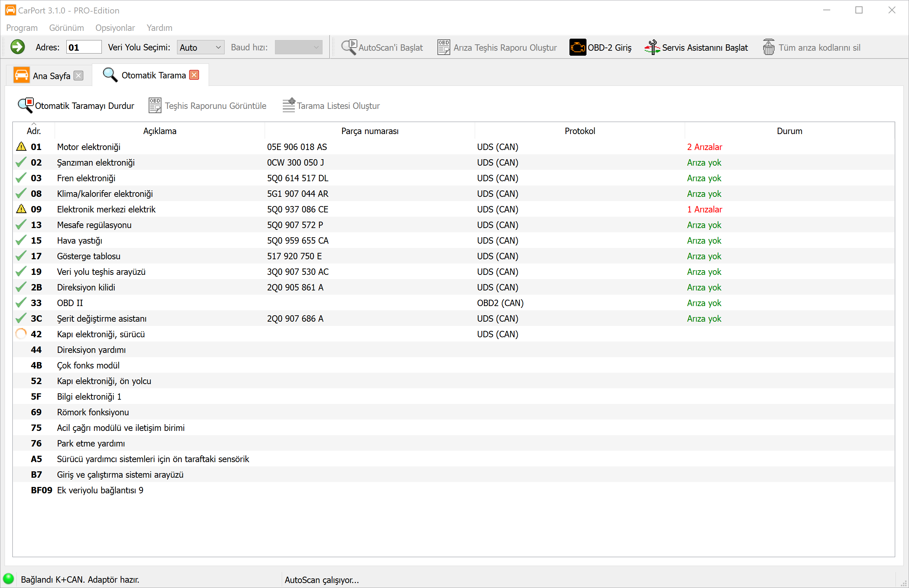Click Tüm arıza kodlarını sil trash icon
Viewport: 909px width, 588px height.
tap(768, 48)
